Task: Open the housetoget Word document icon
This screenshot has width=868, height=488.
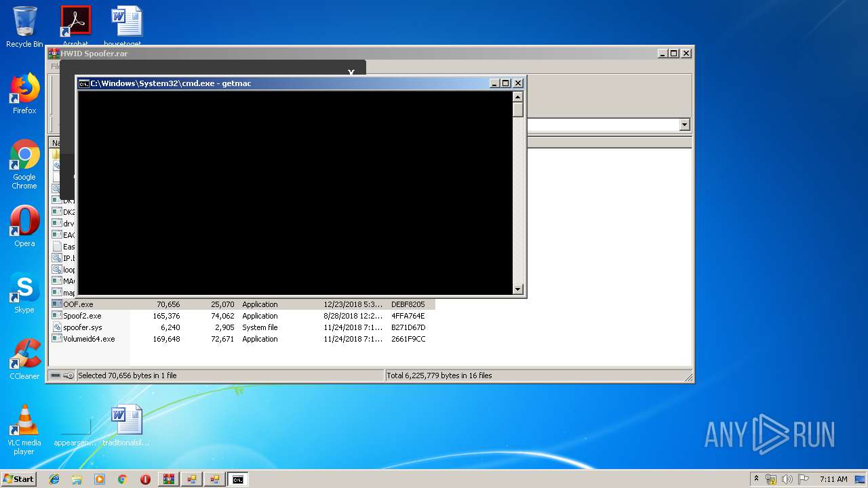Action: pyautogui.click(x=126, y=26)
